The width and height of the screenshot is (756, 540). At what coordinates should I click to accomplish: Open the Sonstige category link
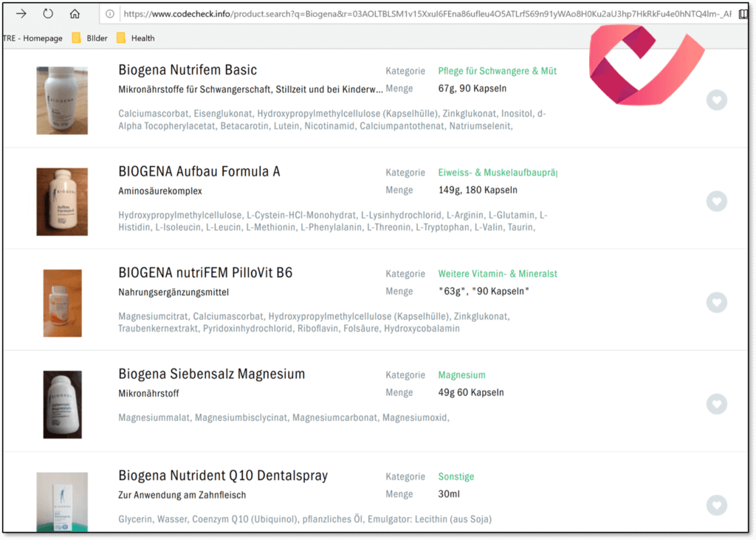tap(456, 476)
